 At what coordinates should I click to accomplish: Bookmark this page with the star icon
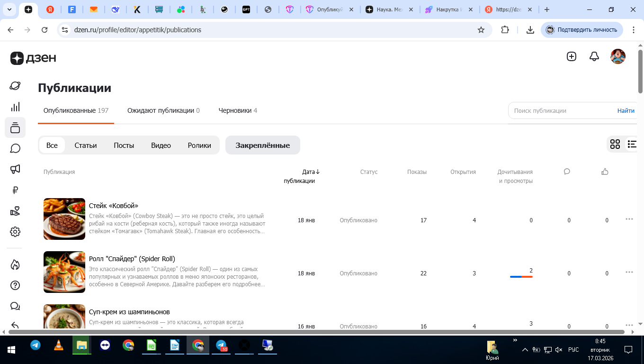(481, 30)
